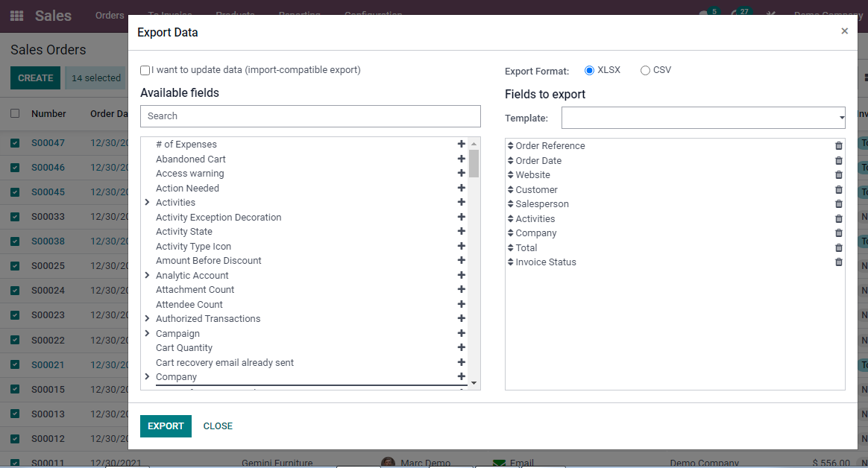Click the EXPORT button
Screen dimensions: 868x468
click(x=166, y=426)
